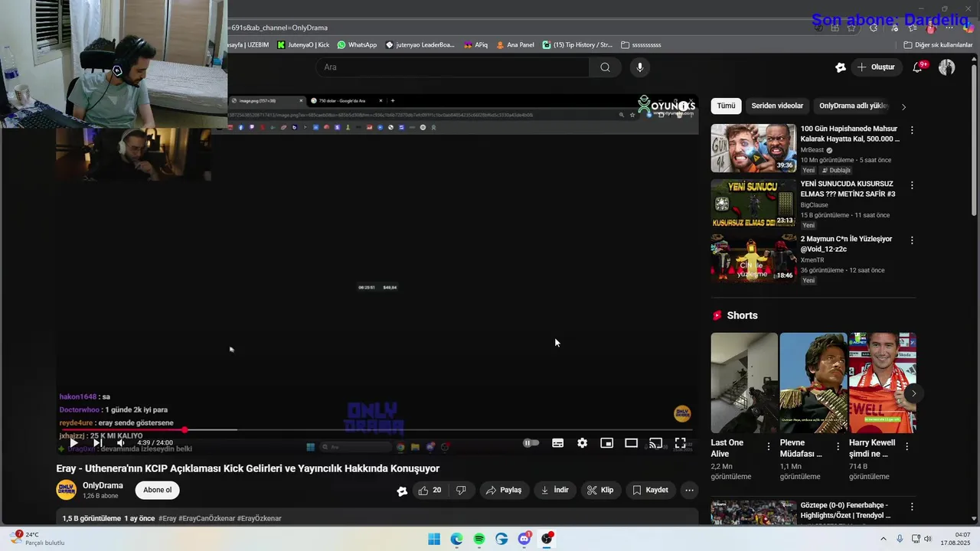Open the OnlyDrama channel avatar
The image size is (980, 551).
click(67, 490)
